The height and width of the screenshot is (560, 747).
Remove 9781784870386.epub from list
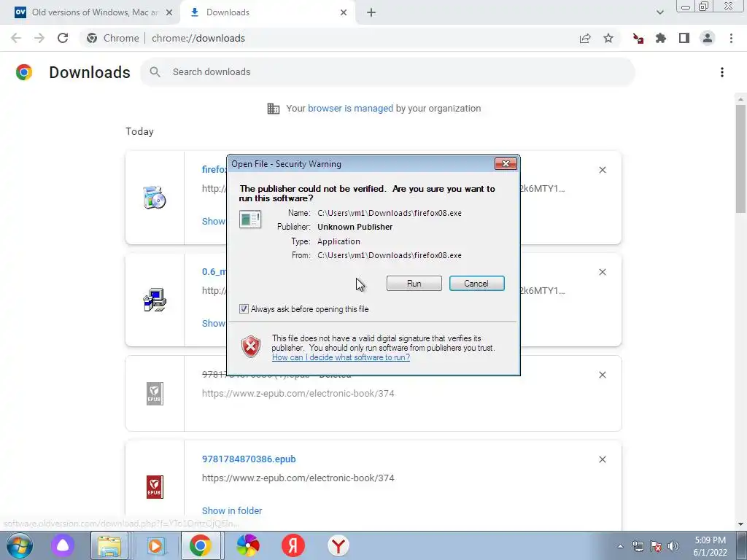pyautogui.click(x=602, y=459)
